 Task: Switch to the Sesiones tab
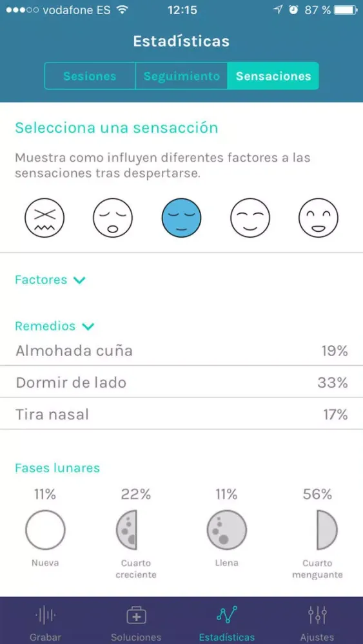click(x=90, y=76)
